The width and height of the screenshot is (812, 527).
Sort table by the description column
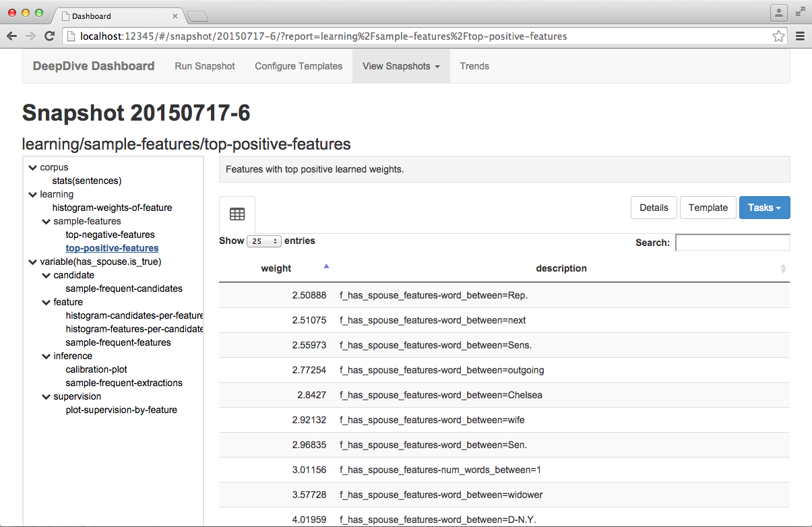point(561,268)
